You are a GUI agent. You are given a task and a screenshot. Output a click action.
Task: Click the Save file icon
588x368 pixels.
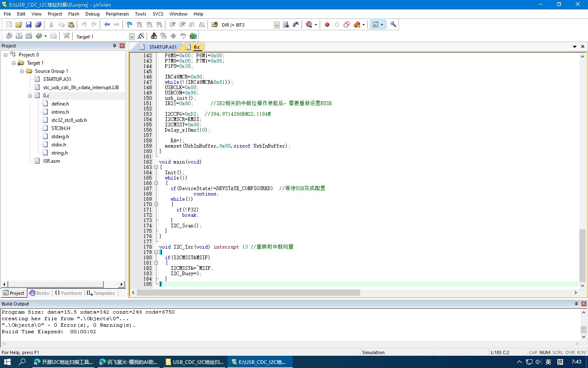[29, 25]
